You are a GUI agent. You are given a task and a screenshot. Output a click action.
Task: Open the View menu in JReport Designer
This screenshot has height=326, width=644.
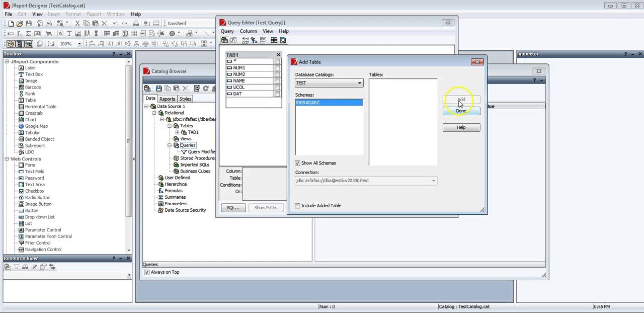pos(37,14)
